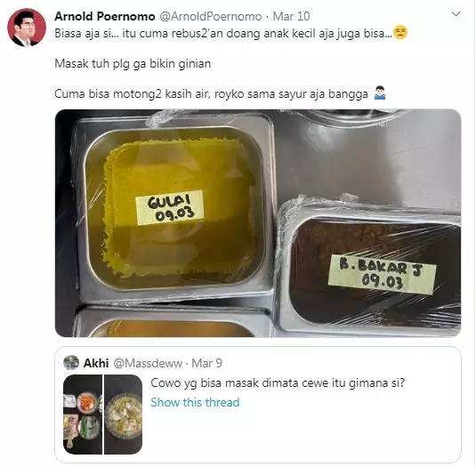Open the Gulai container photo
Screen dimensions: 476x467
[x=258, y=223]
